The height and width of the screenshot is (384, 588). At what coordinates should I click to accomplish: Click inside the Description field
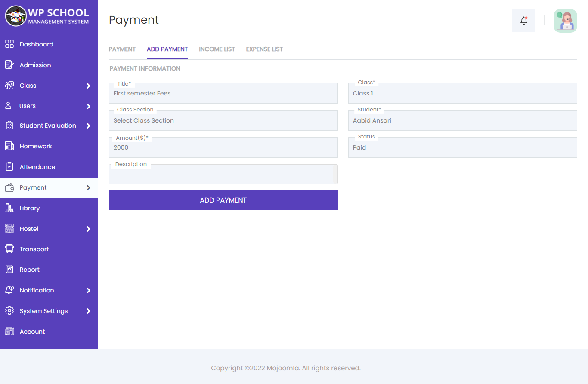point(223,174)
